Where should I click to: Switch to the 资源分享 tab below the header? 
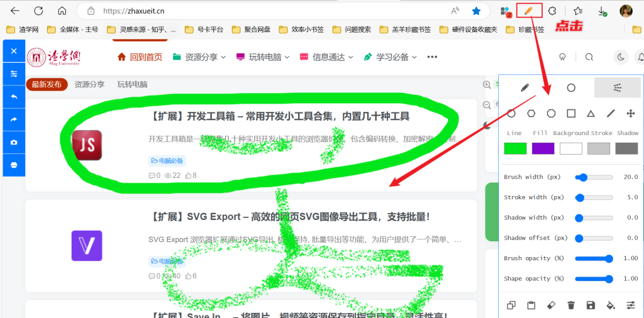coord(89,84)
